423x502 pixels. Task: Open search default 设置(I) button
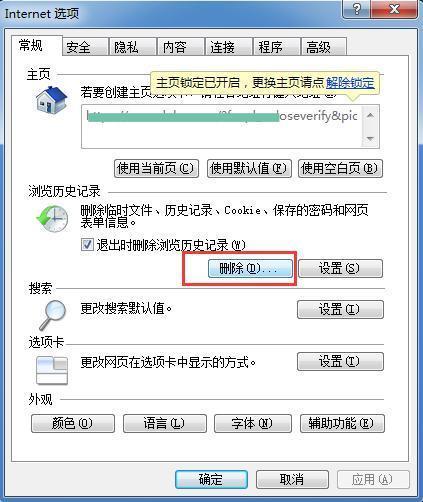click(340, 310)
